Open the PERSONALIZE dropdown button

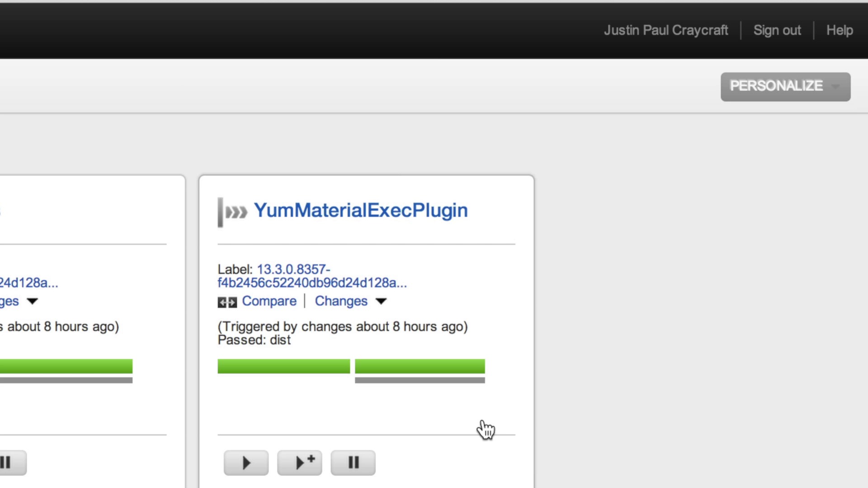tap(785, 87)
